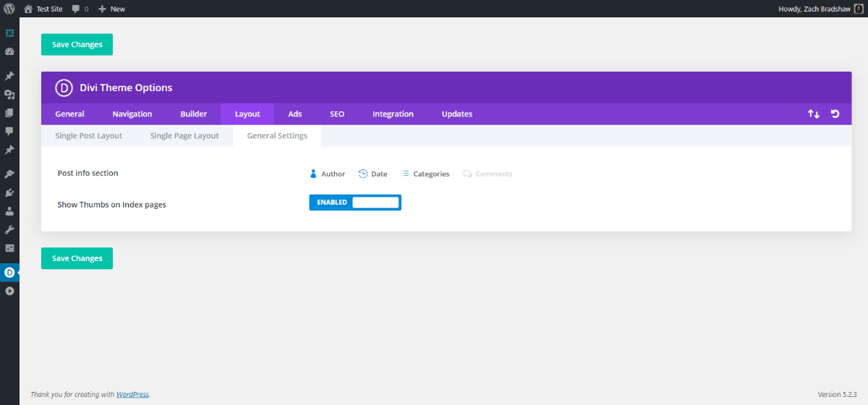Viewport: 868px width, 405px height.
Task: Click the Divi logo in panel header
Action: point(64,88)
